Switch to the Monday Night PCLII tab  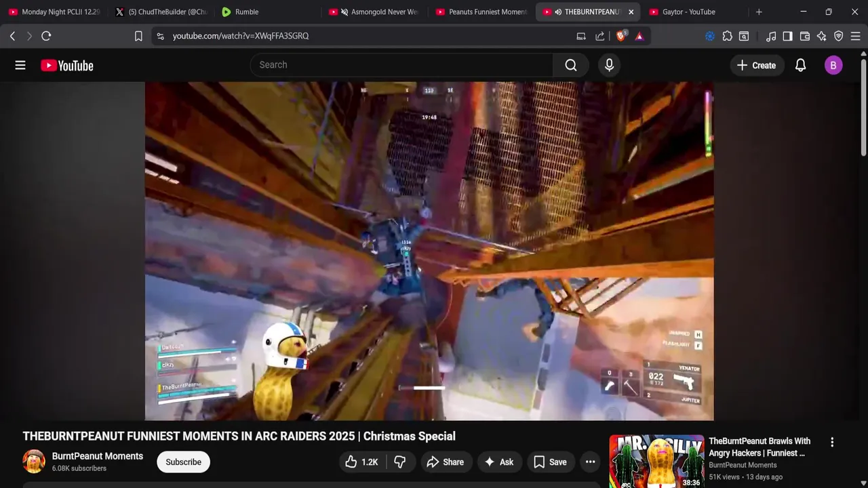coord(54,12)
